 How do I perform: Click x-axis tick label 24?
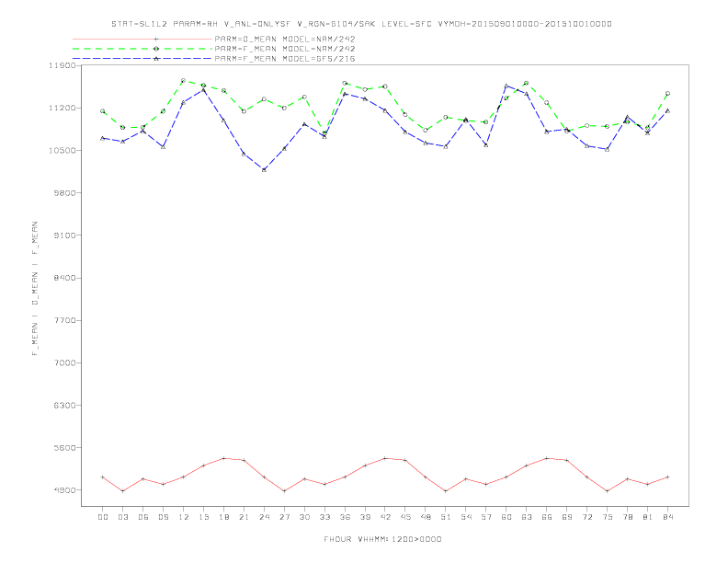point(264,517)
